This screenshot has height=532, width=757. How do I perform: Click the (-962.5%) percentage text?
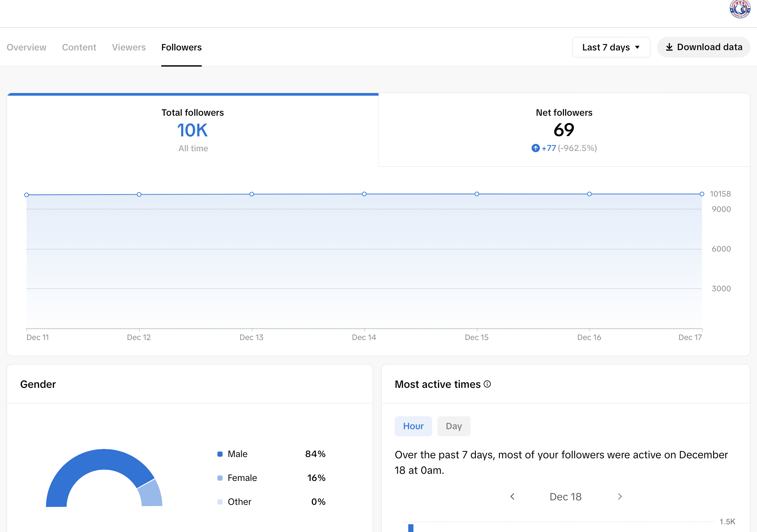[577, 148]
